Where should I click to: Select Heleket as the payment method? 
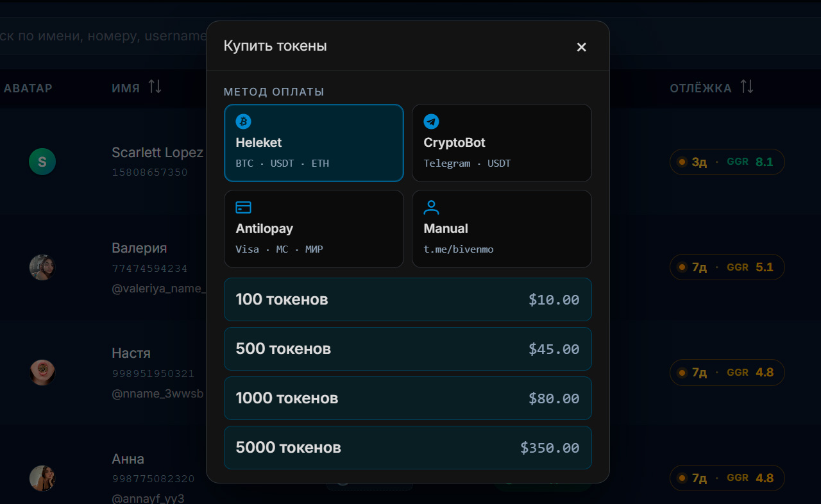[x=314, y=143]
